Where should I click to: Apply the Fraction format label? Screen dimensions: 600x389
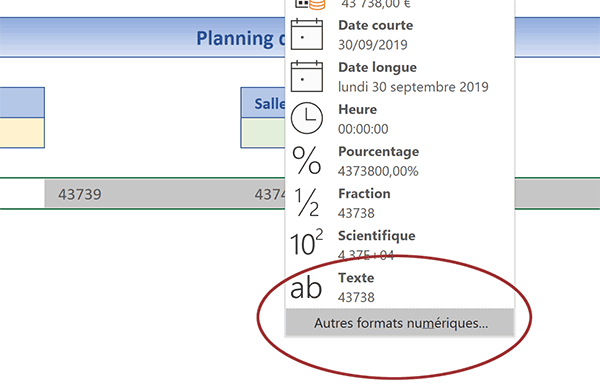(x=364, y=194)
